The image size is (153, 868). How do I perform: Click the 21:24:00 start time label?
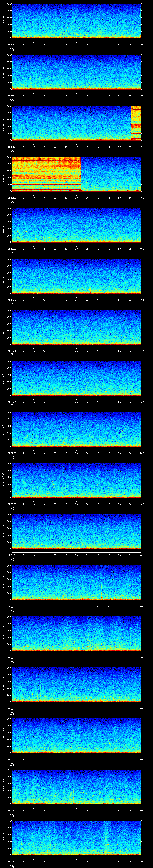(x=12, y=555)
